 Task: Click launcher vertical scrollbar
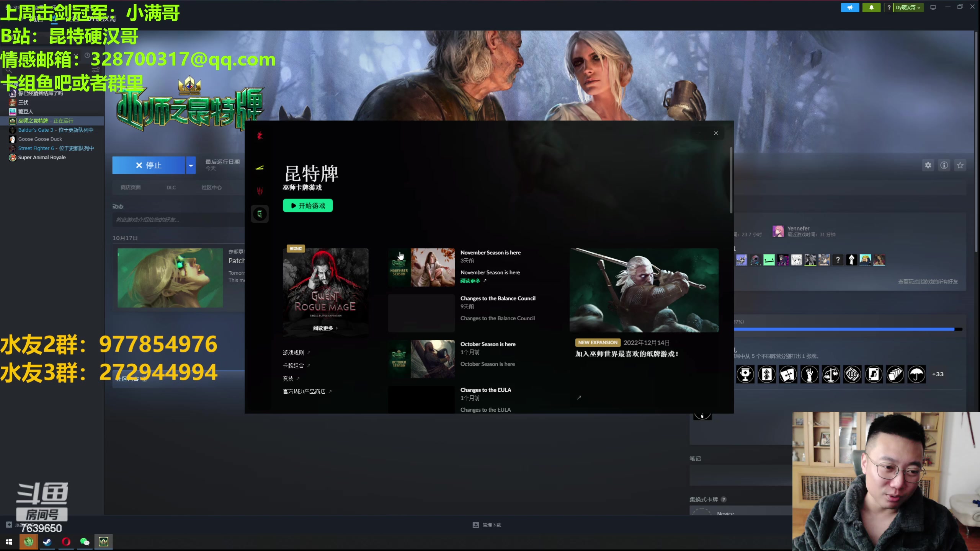click(x=731, y=180)
